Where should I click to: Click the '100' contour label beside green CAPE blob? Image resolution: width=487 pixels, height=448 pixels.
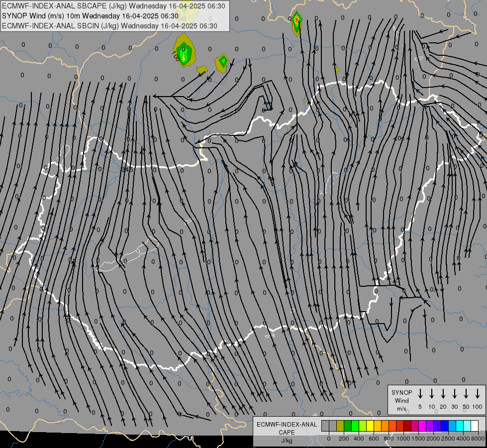point(176,56)
